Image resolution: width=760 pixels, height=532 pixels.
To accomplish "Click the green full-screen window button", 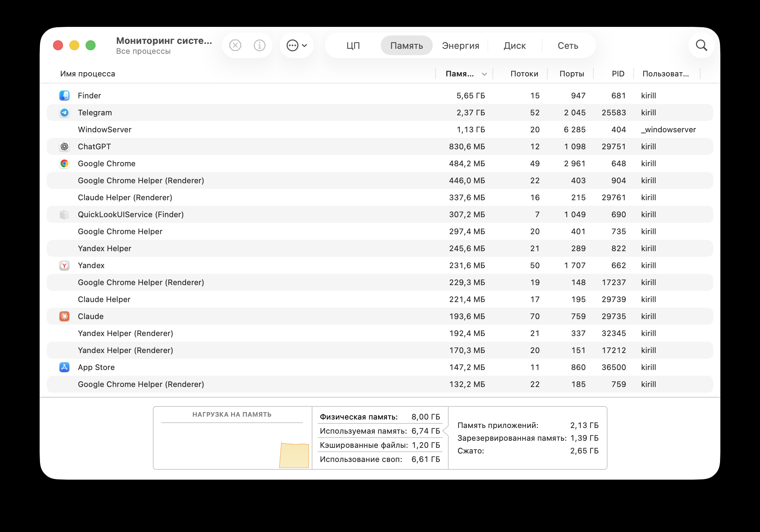I will click(x=91, y=45).
